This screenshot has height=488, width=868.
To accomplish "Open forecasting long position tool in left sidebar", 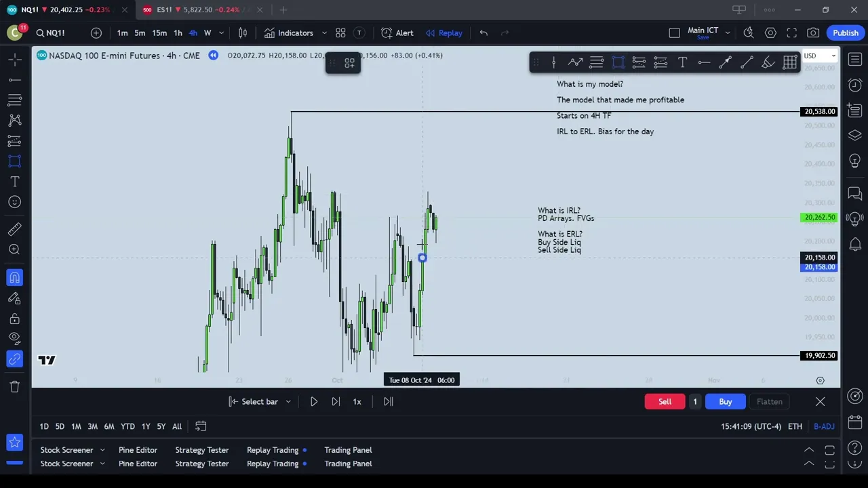I will 14,141.
